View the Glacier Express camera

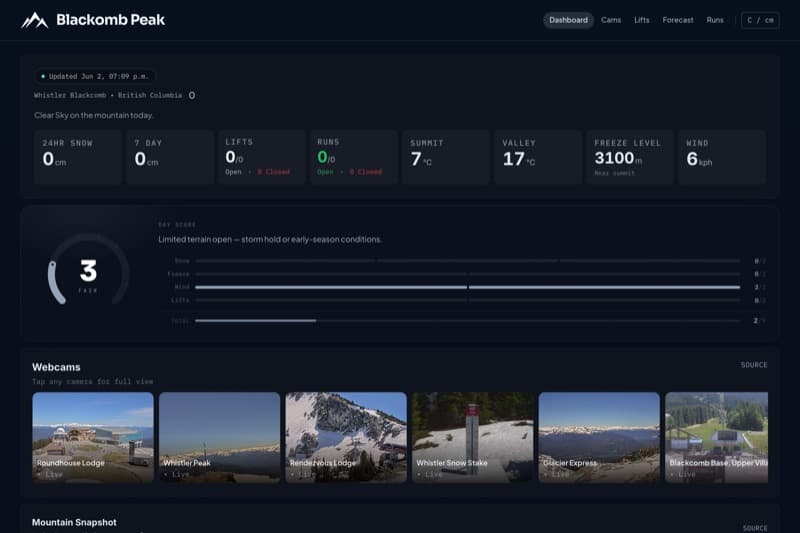[x=599, y=437]
